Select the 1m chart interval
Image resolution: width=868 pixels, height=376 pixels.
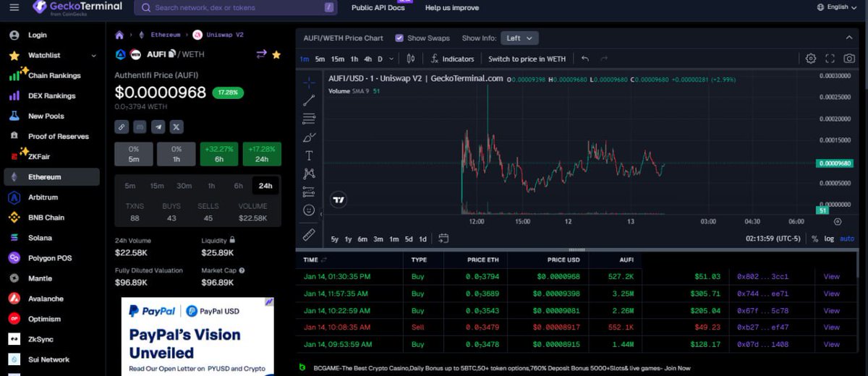tap(304, 59)
